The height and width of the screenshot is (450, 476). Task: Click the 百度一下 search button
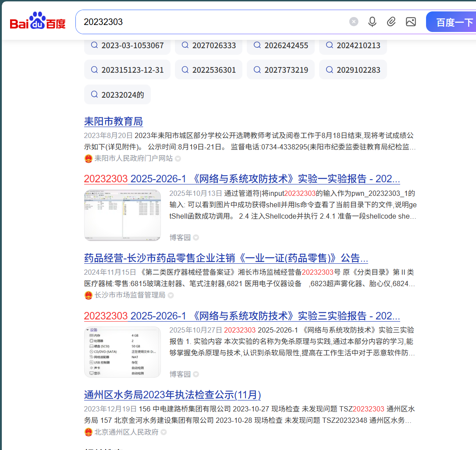tap(451, 22)
